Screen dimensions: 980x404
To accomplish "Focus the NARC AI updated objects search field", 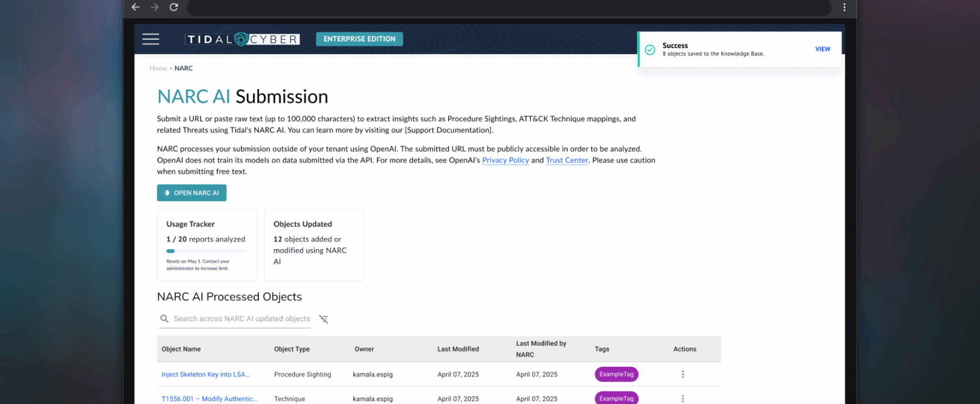I will [242, 319].
